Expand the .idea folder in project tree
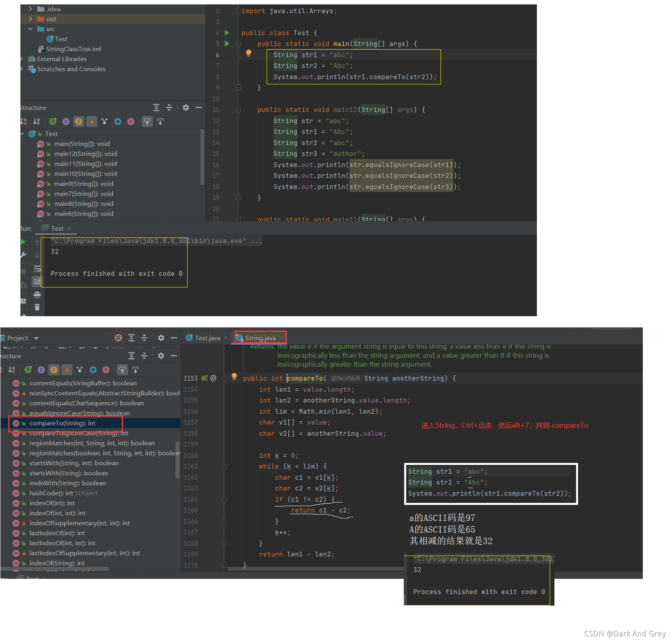The height and width of the screenshot is (642, 672). pyautogui.click(x=30, y=9)
